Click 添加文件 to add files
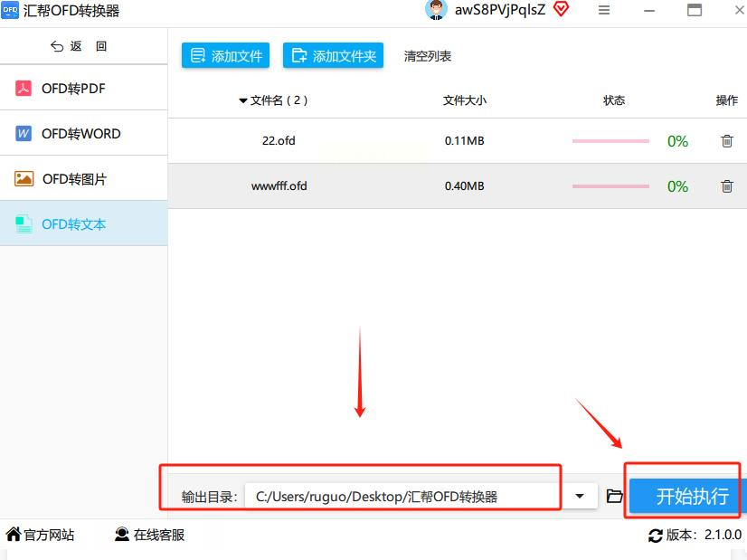Screen dimensions: 747x560 pyautogui.click(x=226, y=56)
